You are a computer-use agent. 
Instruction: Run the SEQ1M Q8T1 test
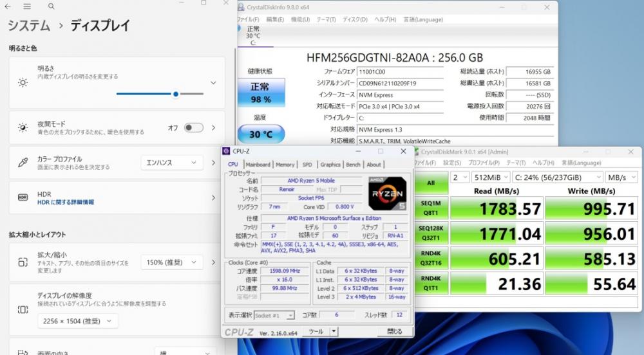[431, 208]
